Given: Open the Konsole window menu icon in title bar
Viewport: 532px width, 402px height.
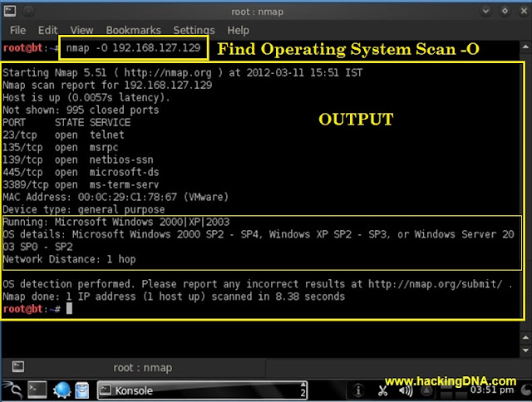Looking at the screenshot, I should [10, 11].
